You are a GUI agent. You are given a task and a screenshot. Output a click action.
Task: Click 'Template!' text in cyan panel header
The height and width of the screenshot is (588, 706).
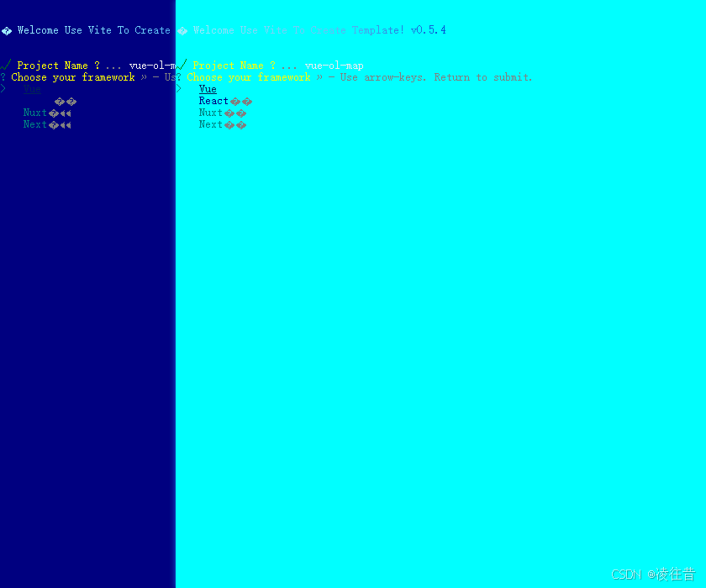point(377,30)
